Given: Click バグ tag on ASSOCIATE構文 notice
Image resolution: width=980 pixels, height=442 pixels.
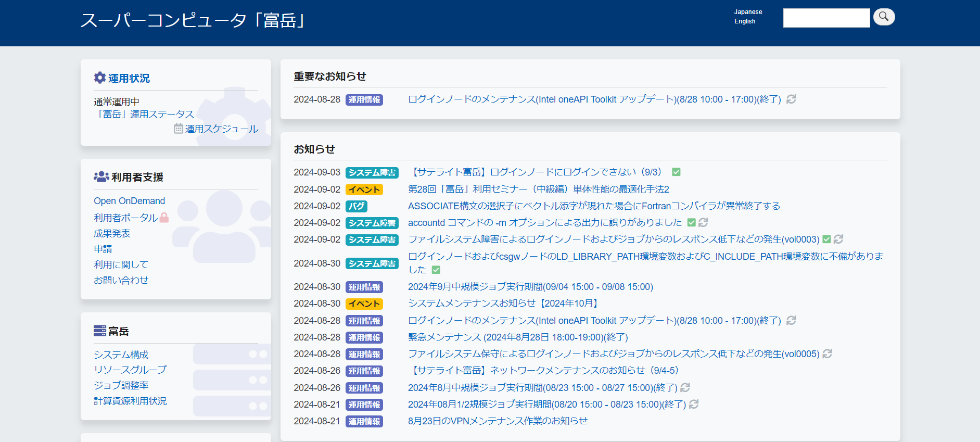Looking at the screenshot, I should (357, 206).
